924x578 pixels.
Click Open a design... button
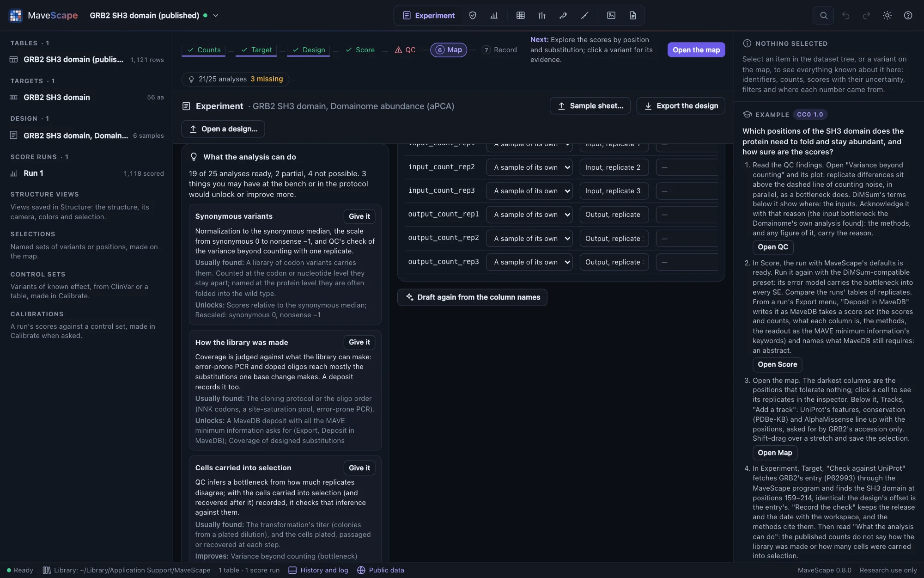pos(223,129)
